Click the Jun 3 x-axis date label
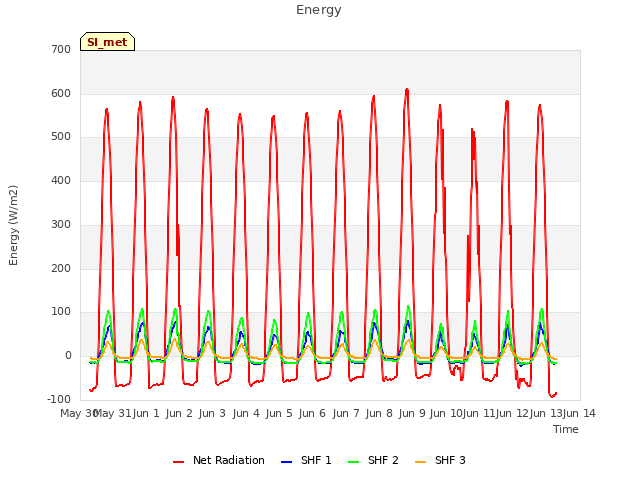This screenshot has width=640, height=480. point(212,413)
